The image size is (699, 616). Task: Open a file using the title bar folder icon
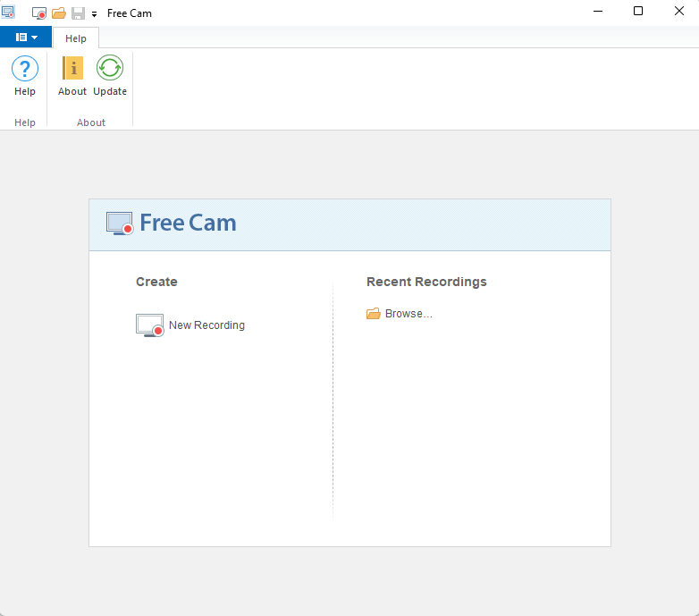[59, 13]
